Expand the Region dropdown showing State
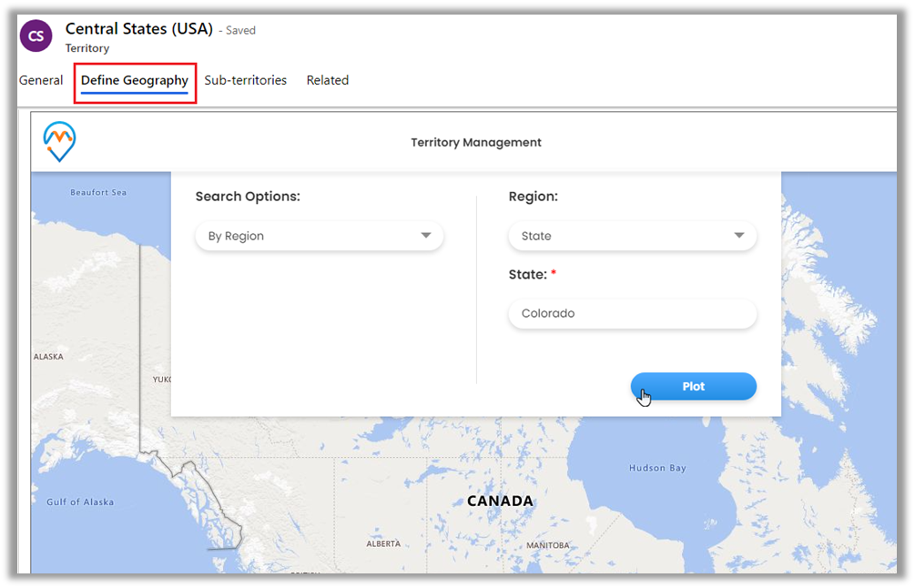Image resolution: width=915 pixels, height=588 pixels. 632,236
